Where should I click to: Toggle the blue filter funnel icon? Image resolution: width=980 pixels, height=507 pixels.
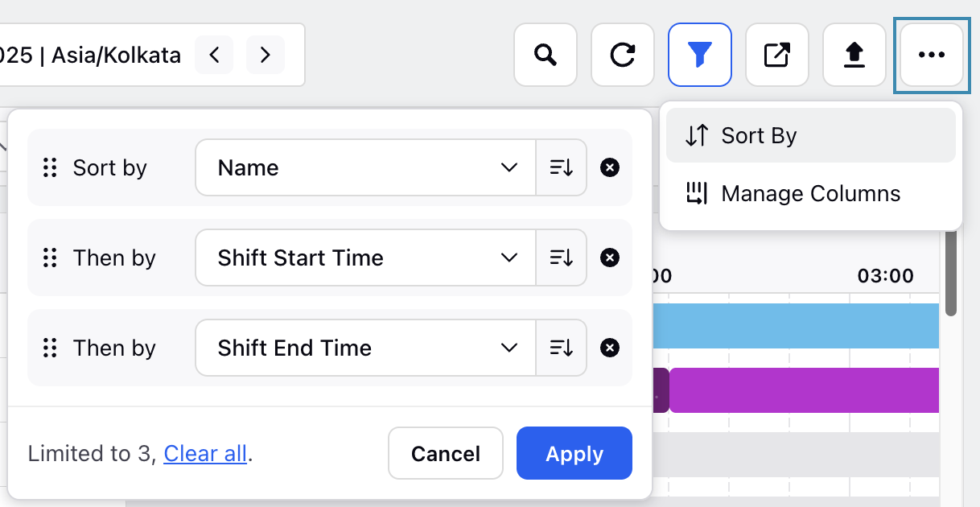[700, 55]
